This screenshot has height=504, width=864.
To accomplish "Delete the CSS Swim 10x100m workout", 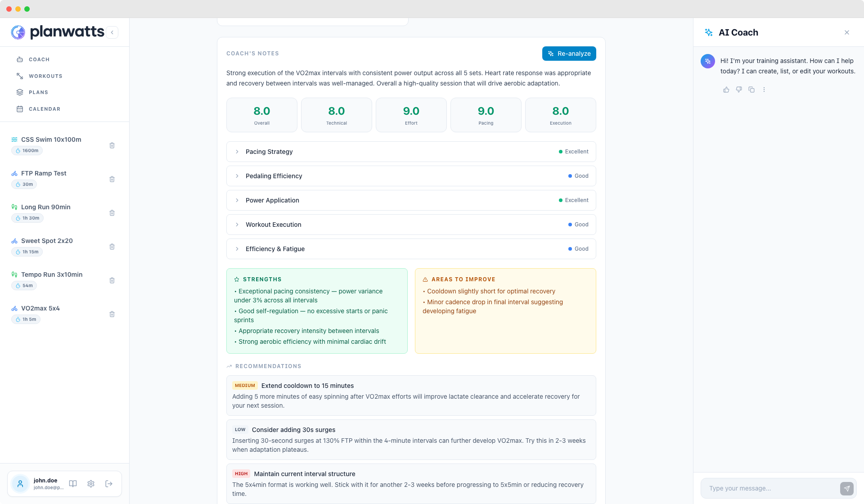I will [x=112, y=145].
